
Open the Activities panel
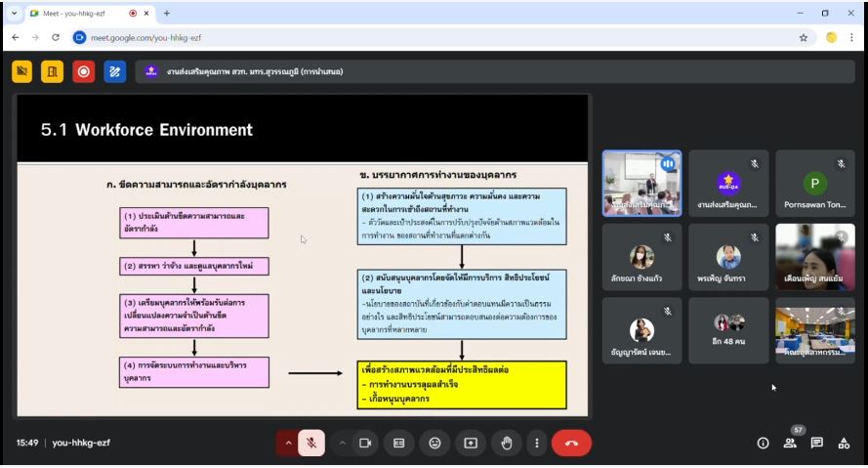click(x=845, y=443)
